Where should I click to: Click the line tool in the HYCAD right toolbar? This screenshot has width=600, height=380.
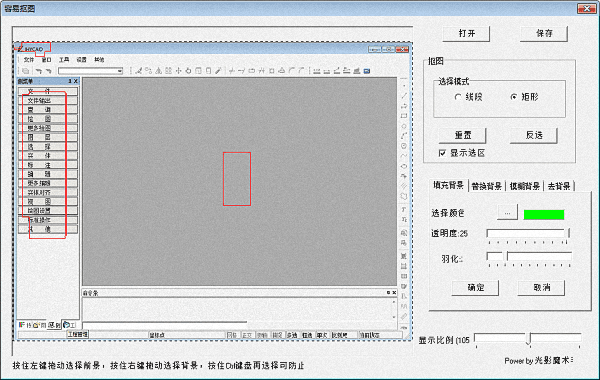404,96
